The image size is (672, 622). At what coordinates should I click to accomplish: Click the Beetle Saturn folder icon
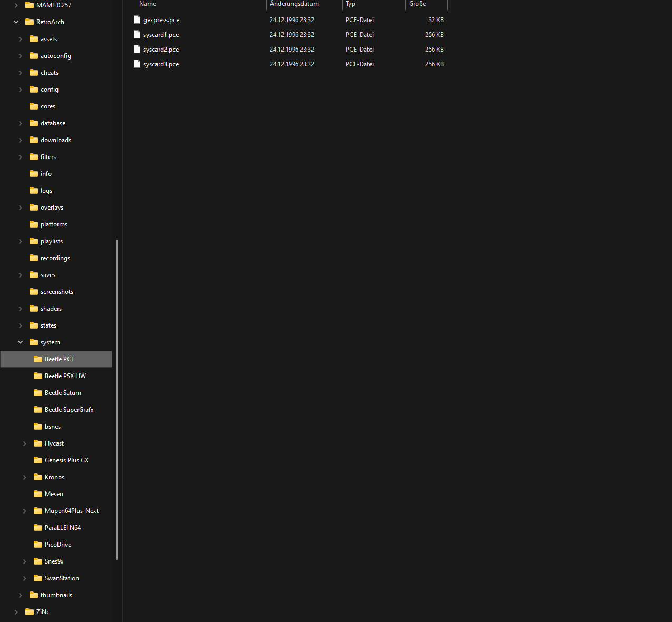pyautogui.click(x=38, y=393)
